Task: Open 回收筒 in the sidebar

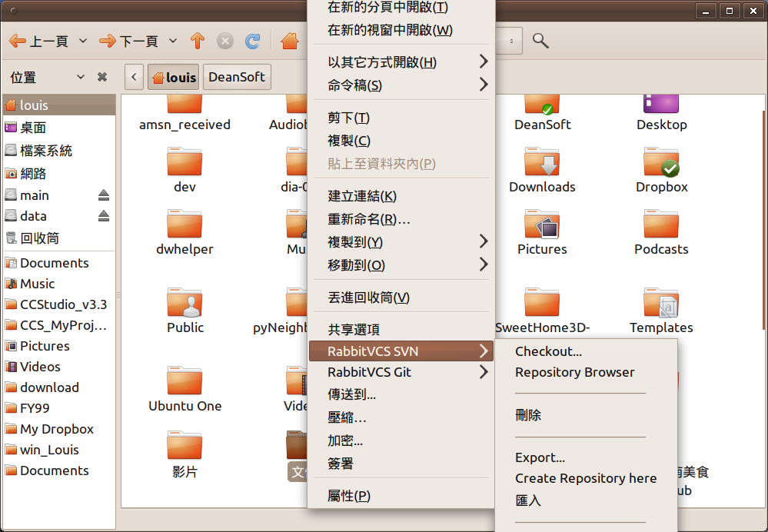Action: 58,238
